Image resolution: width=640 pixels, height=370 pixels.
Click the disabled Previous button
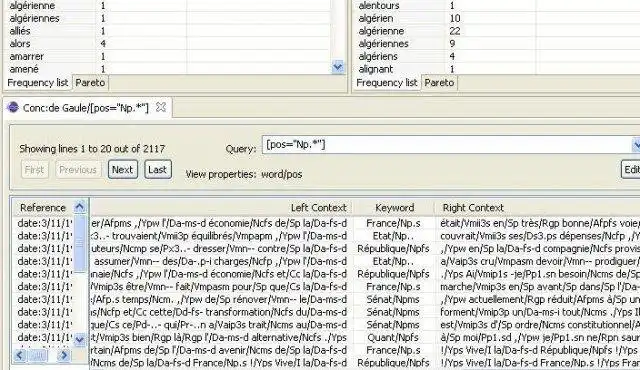(78, 169)
